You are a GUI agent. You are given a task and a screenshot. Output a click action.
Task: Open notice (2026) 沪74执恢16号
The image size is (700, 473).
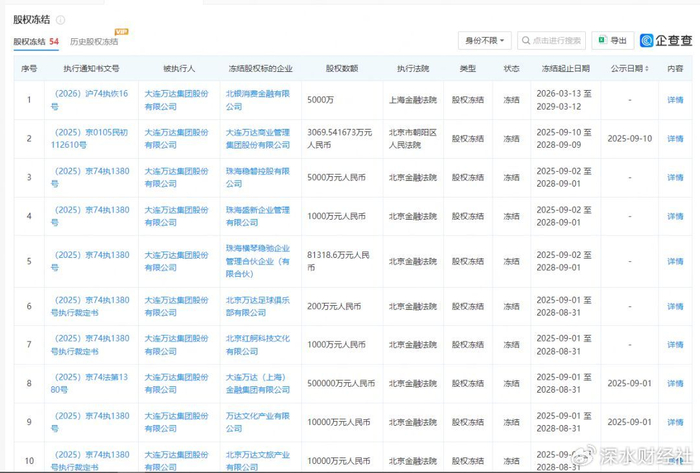[89, 100]
